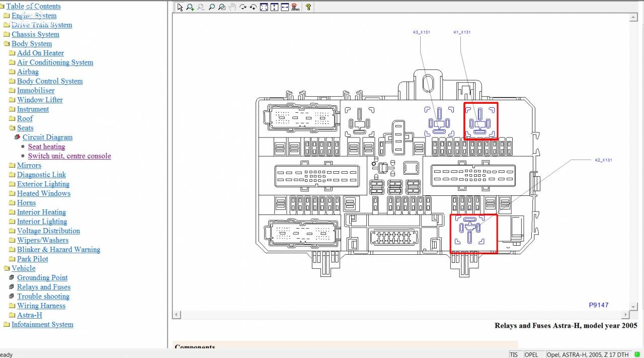Expand the Drive Train System folder icon
This screenshot has width=644, height=358.
tap(7, 25)
